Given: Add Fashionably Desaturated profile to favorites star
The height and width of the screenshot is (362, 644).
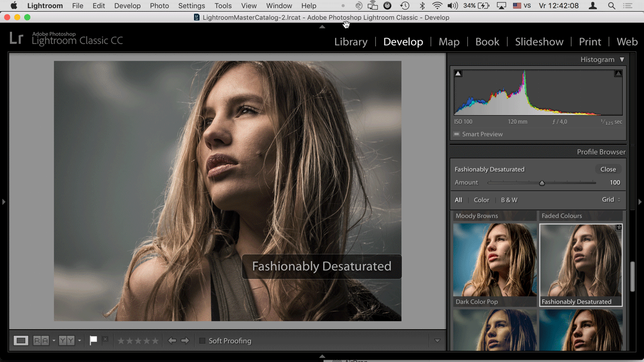Looking at the screenshot, I should pyautogui.click(x=619, y=227).
